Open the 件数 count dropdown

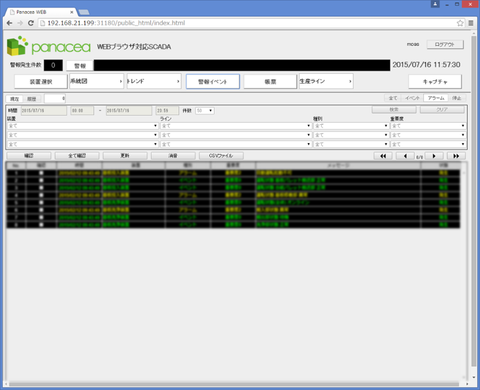(205, 111)
